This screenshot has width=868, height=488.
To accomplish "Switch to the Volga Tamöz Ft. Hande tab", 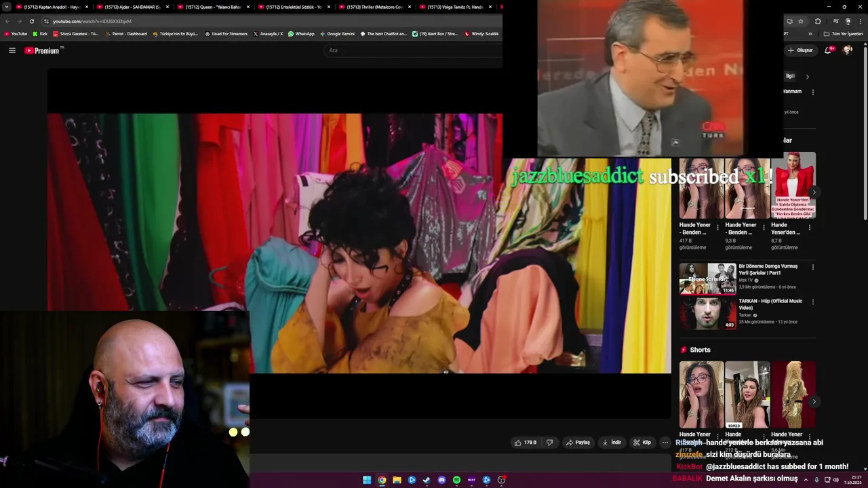I will (456, 7).
